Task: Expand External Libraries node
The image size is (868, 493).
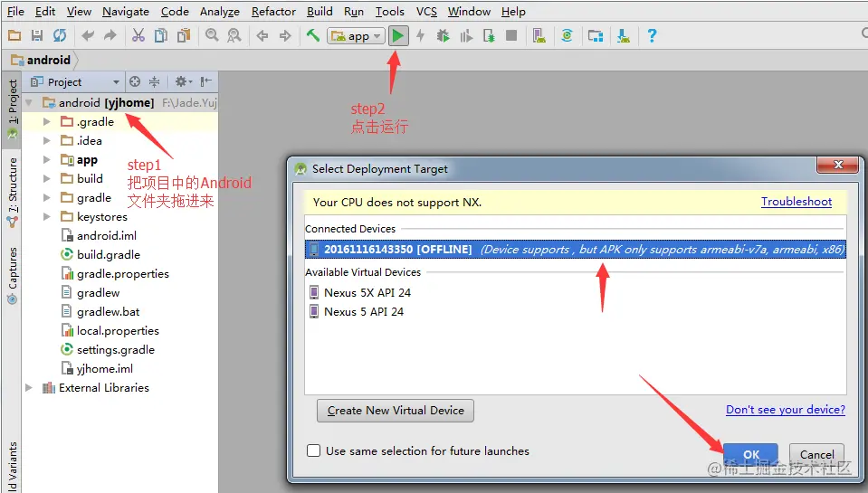Action: 29,388
